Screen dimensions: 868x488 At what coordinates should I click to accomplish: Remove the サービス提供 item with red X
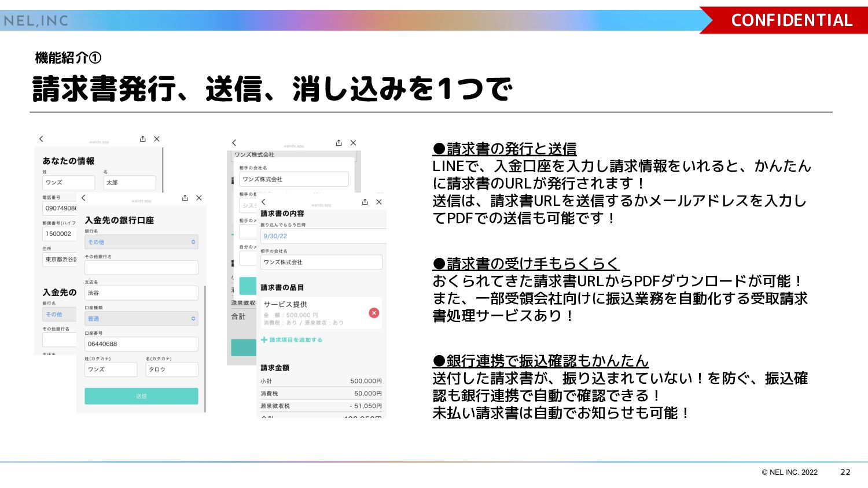374,313
